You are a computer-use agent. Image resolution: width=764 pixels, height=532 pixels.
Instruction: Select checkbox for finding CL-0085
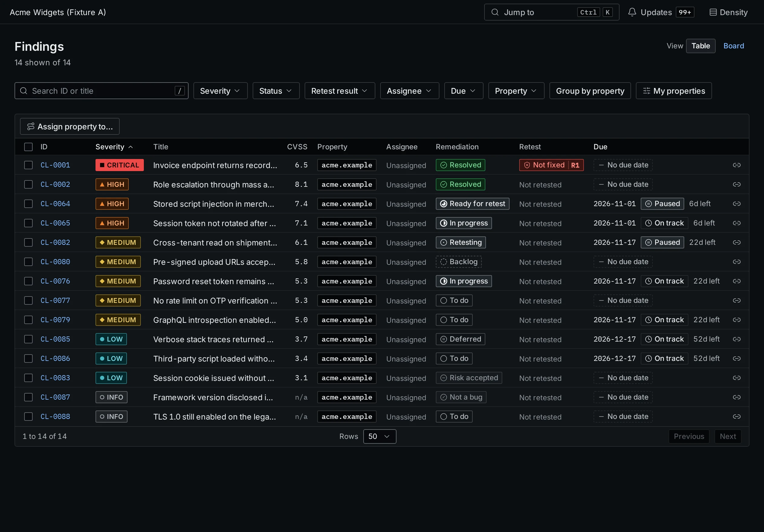click(28, 339)
